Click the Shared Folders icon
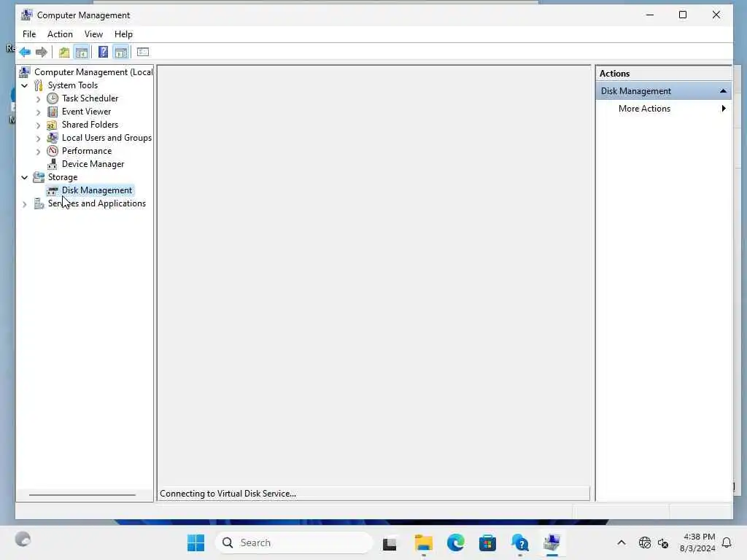Screen dimensions: 747x560 pos(53,125)
